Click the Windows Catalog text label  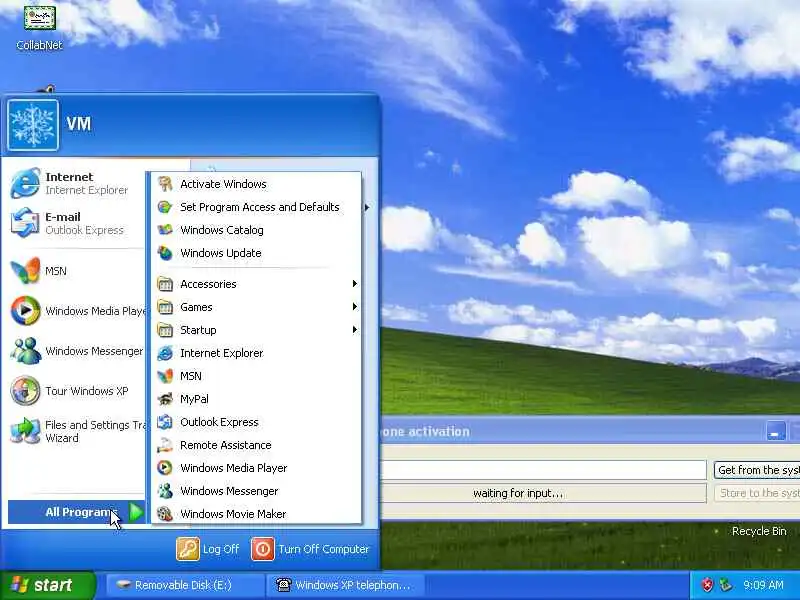click(222, 230)
